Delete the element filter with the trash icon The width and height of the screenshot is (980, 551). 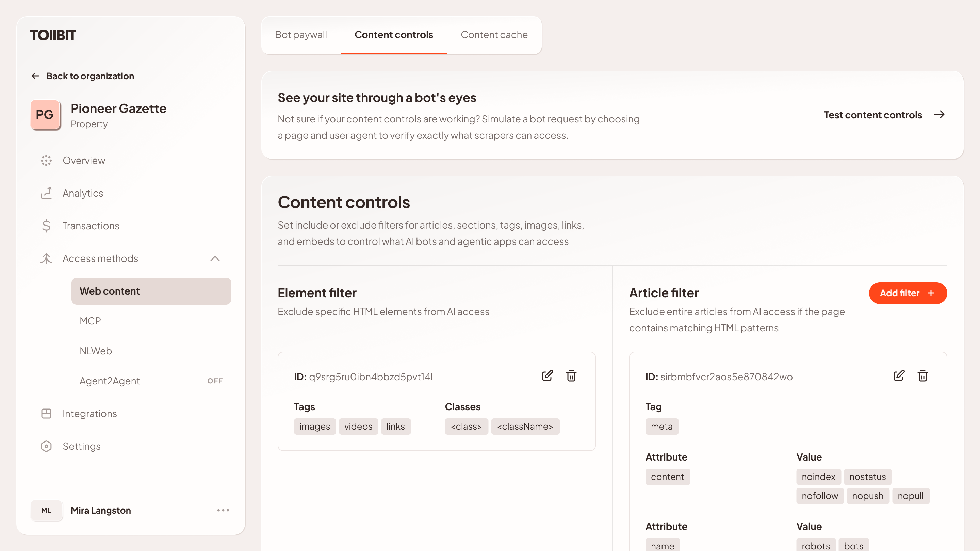(x=571, y=376)
